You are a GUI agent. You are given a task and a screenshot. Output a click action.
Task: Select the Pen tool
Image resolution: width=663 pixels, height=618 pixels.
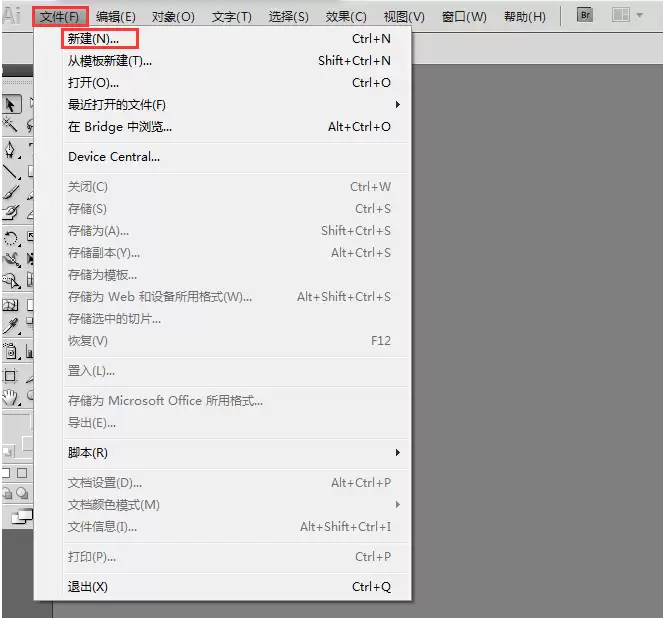coord(10,150)
